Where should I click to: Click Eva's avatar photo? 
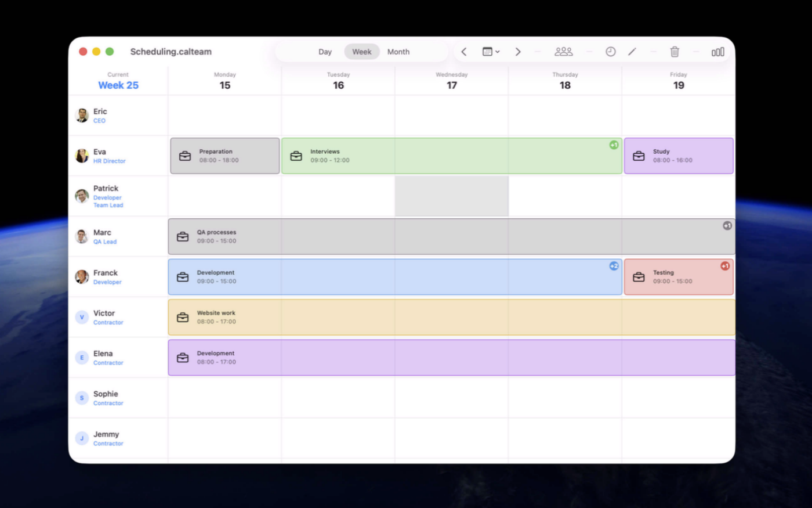click(x=82, y=156)
